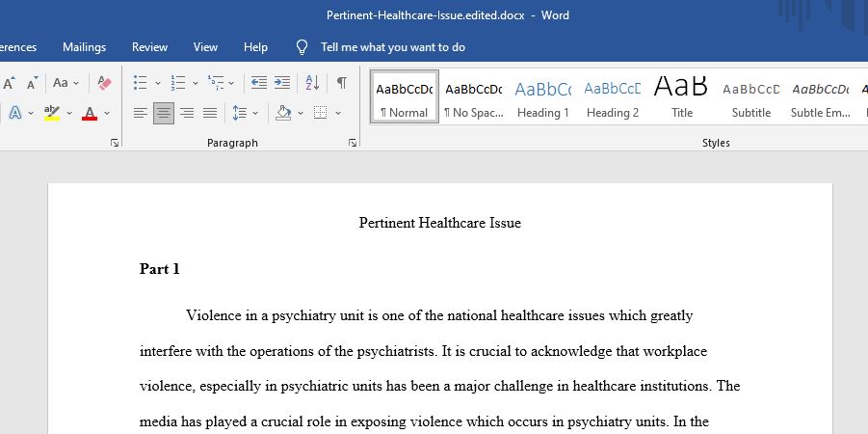This screenshot has height=434, width=868.
Task: Open numbering library dropdown arrow
Action: click(x=195, y=84)
